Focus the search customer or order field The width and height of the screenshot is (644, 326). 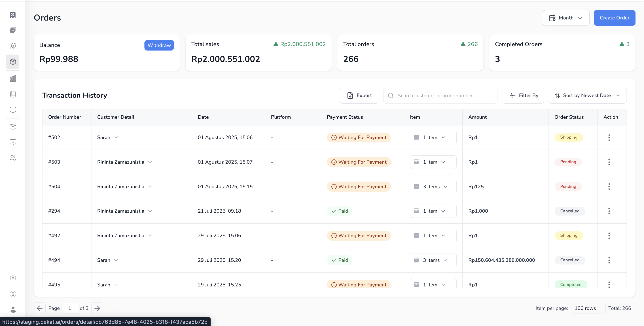(x=440, y=95)
